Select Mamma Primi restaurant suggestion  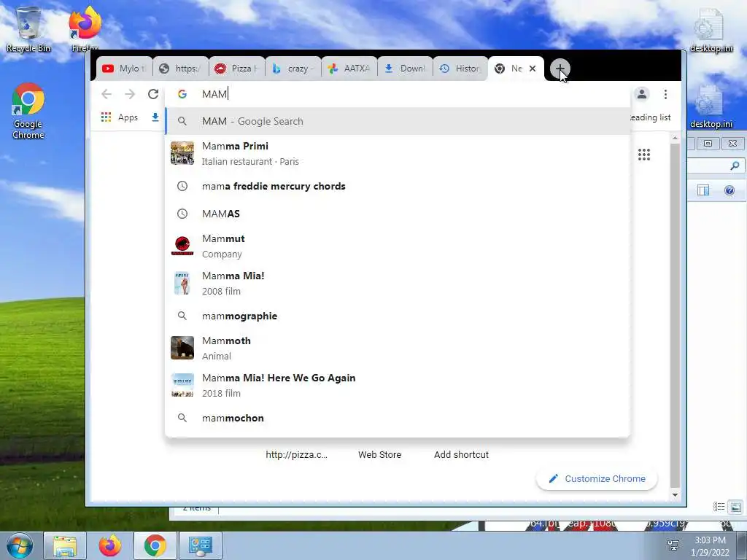click(398, 153)
